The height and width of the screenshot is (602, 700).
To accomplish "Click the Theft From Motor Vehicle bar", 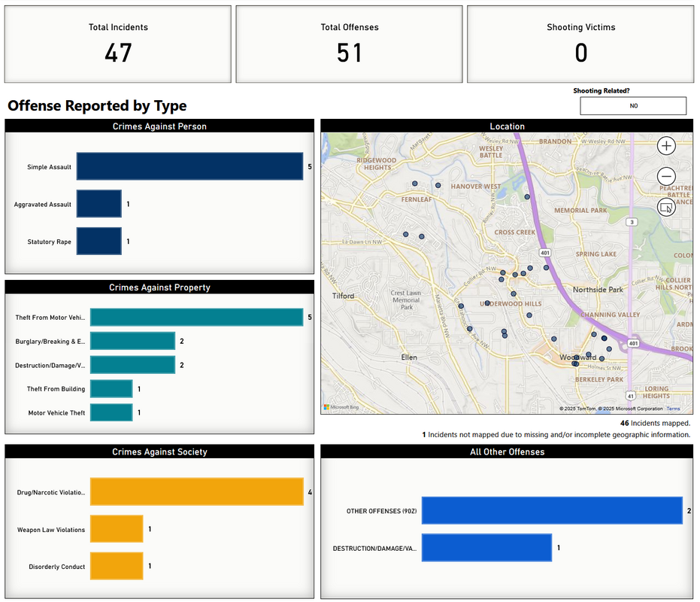I will (x=198, y=317).
